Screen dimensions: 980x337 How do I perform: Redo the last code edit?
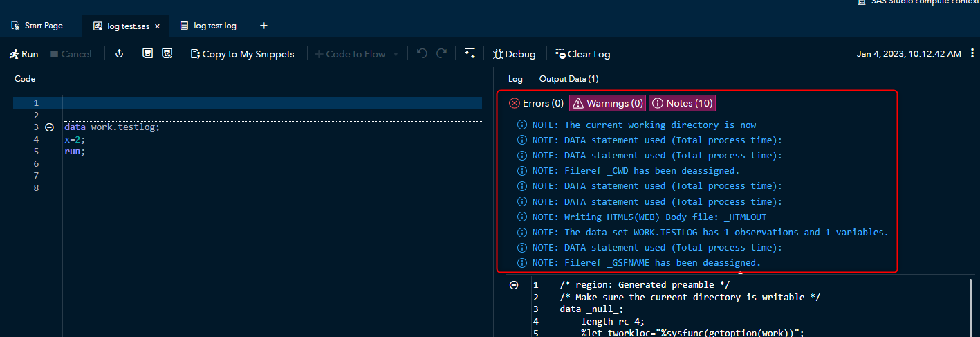(441, 54)
